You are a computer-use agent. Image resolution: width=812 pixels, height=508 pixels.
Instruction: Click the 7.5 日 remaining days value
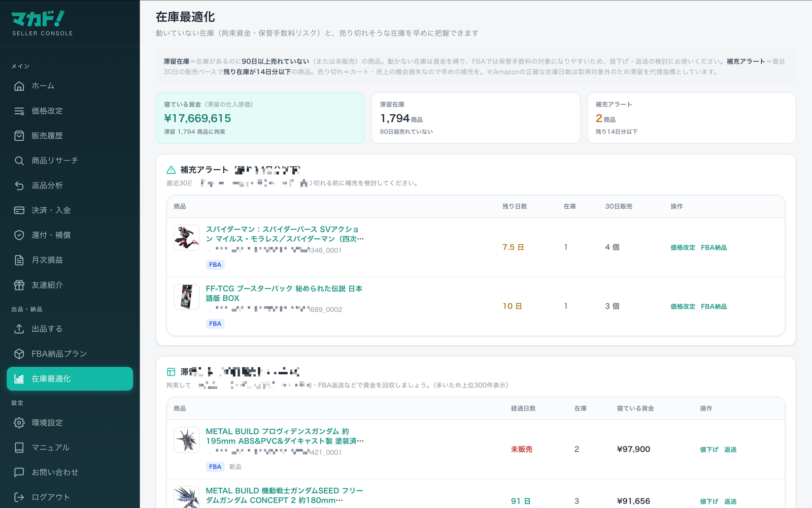point(513,247)
